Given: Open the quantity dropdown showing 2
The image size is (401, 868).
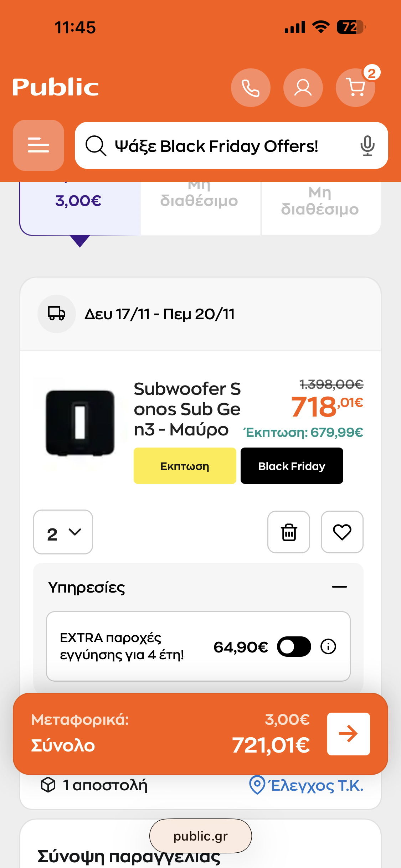Looking at the screenshot, I should (x=63, y=532).
